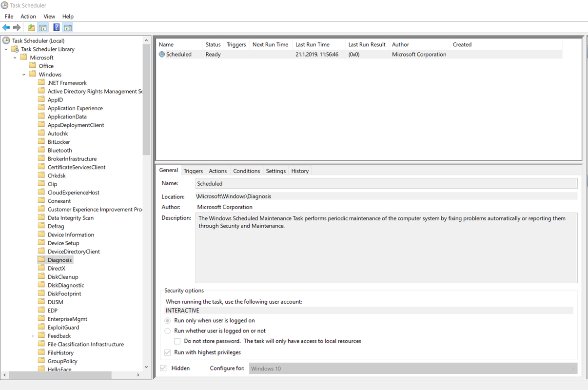Open the Help menu
The width and height of the screenshot is (588, 390).
[x=68, y=17]
